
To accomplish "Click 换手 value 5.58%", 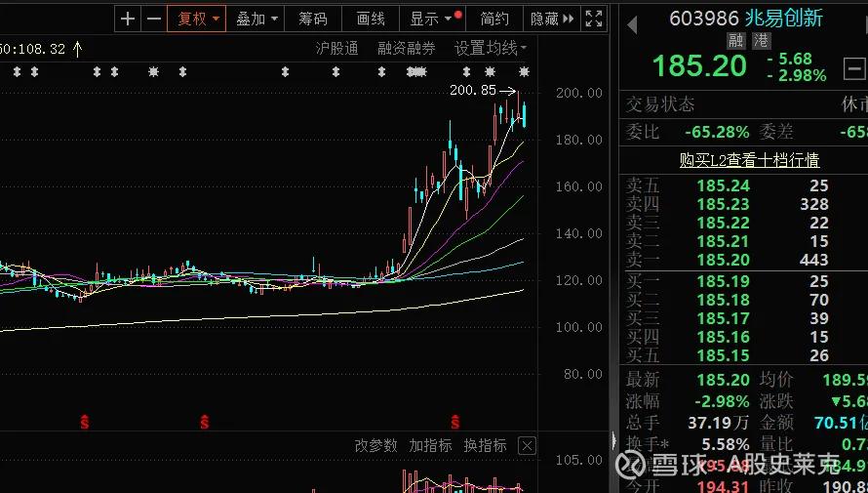I will pyautogui.click(x=726, y=444).
